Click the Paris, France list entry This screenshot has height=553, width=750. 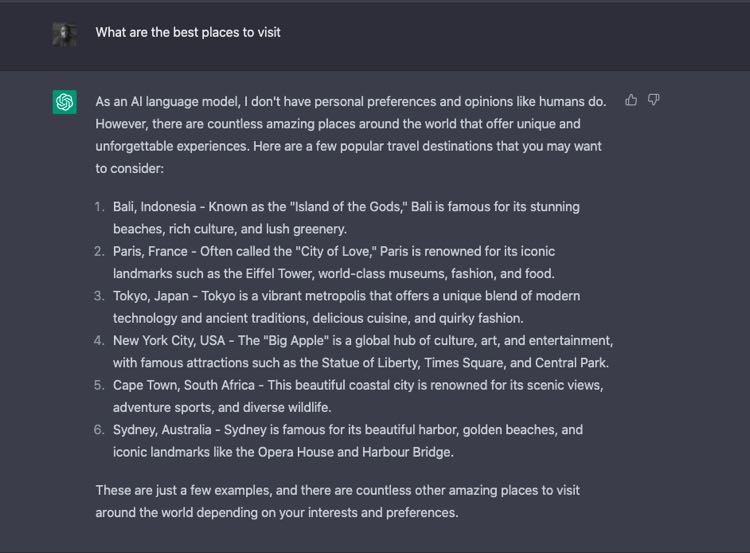point(334,262)
